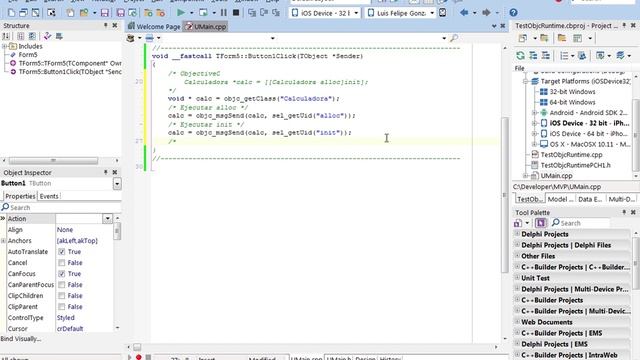
Task: Click the black Stop program button
Action: pos(236,13)
